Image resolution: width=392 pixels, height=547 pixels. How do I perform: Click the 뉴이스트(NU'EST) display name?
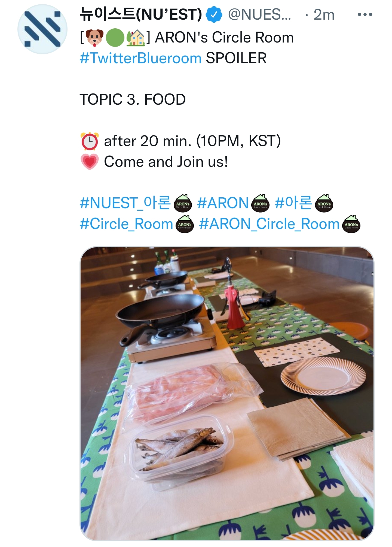(141, 14)
